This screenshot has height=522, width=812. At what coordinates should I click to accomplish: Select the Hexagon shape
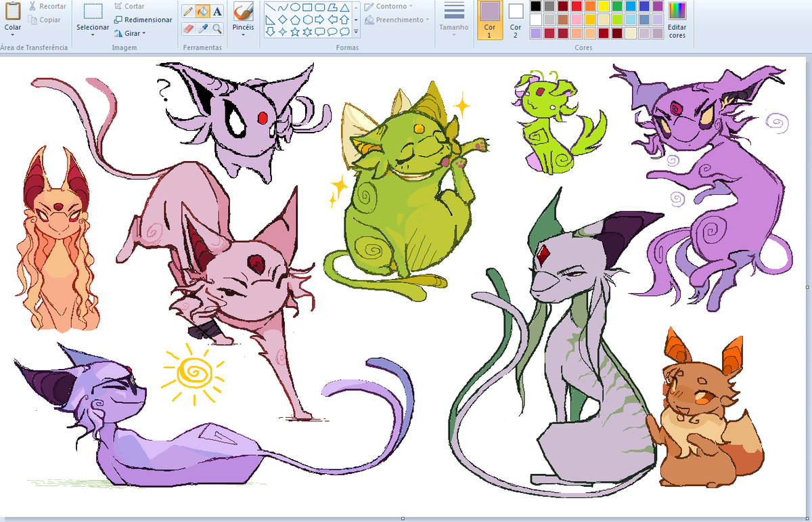pyautogui.click(x=307, y=20)
